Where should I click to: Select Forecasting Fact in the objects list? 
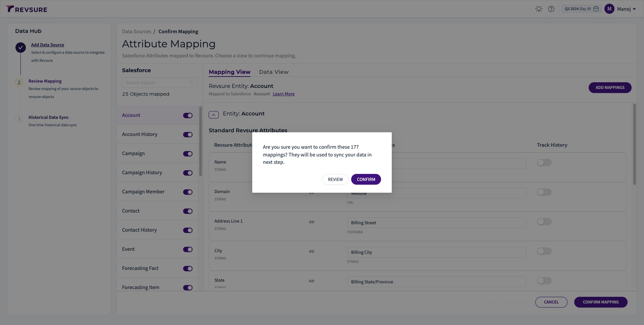157,268
